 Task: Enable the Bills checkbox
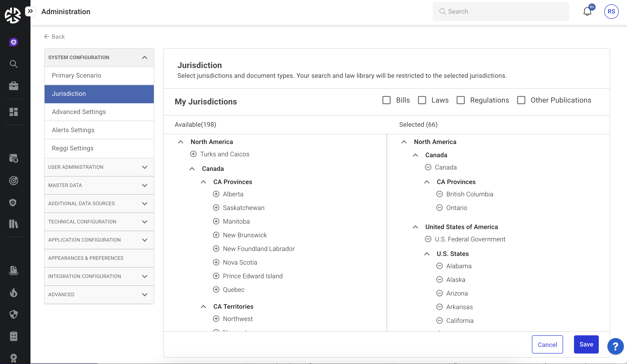pyautogui.click(x=386, y=100)
